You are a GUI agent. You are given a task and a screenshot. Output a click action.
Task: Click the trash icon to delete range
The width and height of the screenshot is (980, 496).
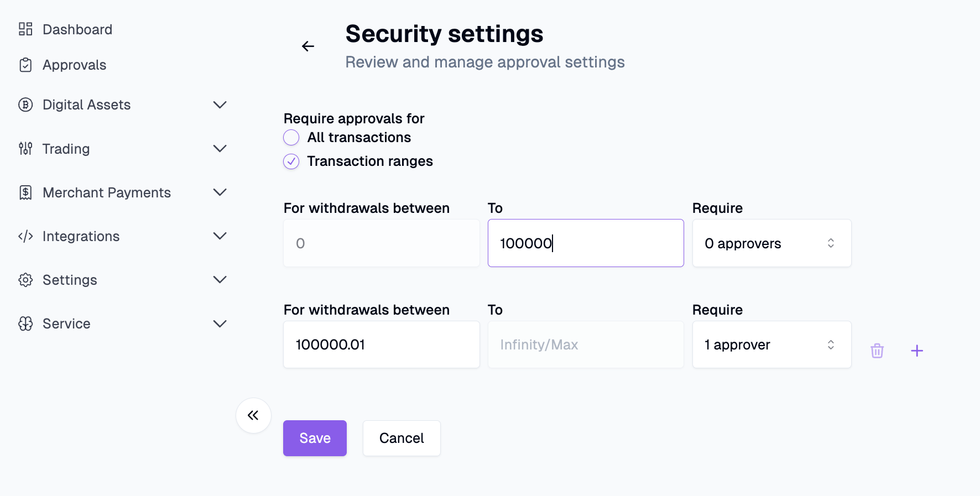pos(877,351)
